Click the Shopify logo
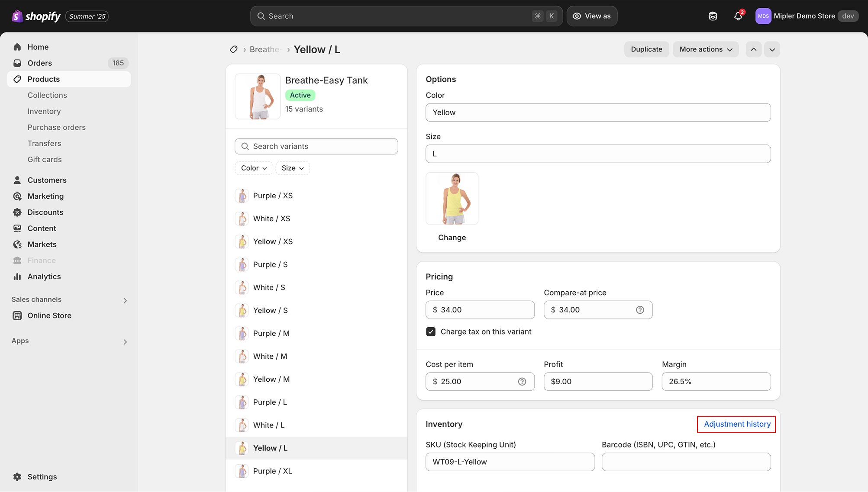 pos(36,16)
